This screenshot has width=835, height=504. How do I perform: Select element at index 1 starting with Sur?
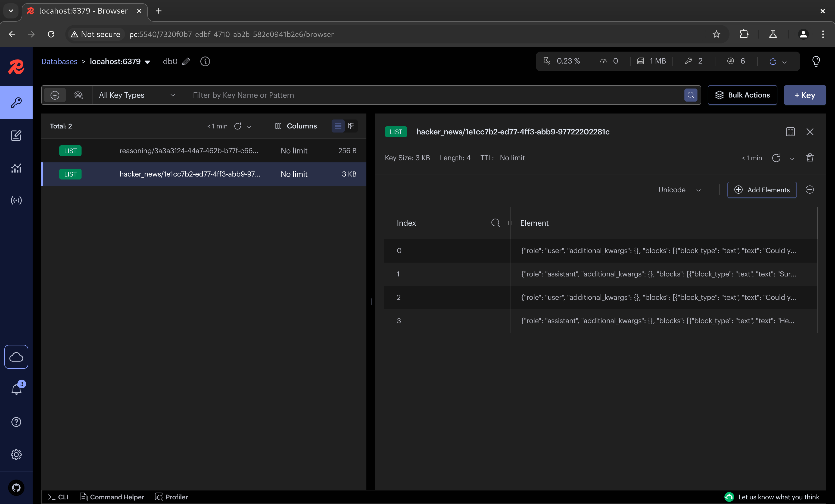pos(600,274)
